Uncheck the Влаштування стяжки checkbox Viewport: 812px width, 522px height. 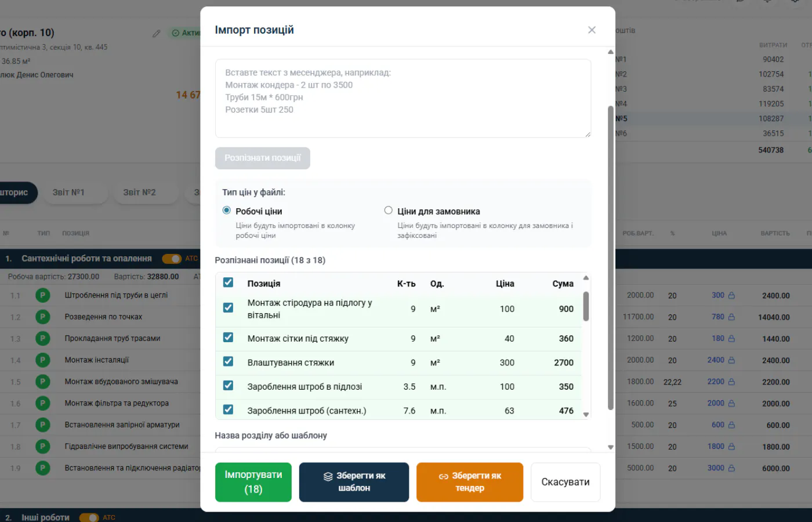pos(229,362)
